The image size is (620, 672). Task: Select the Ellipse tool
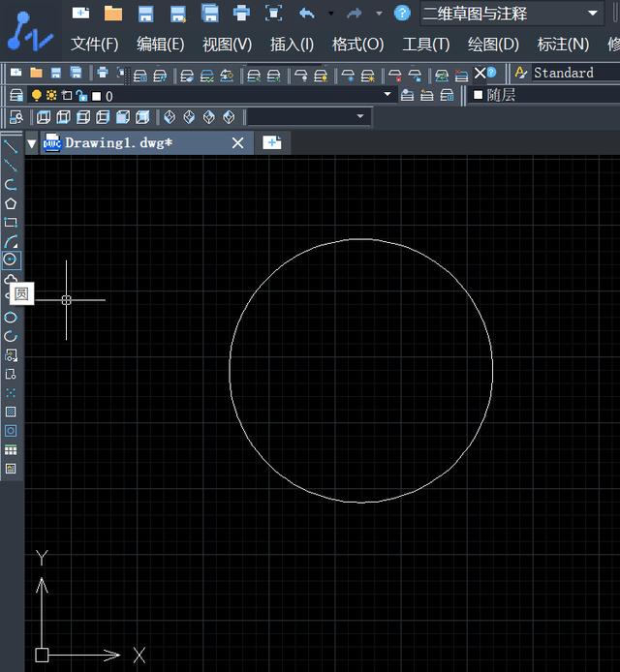pos(11,318)
